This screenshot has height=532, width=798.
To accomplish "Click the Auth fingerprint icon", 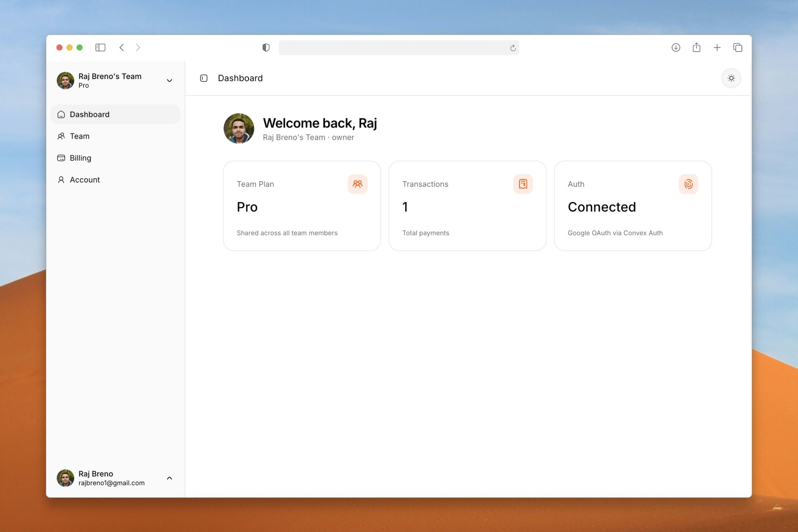I will point(688,184).
